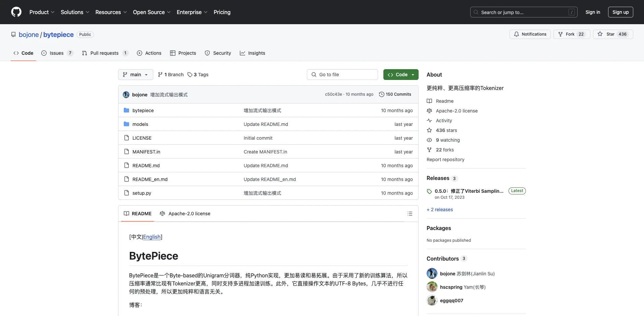Click the README.md file icon
This screenshot has width=644, height=316.
tap(126, 165)
